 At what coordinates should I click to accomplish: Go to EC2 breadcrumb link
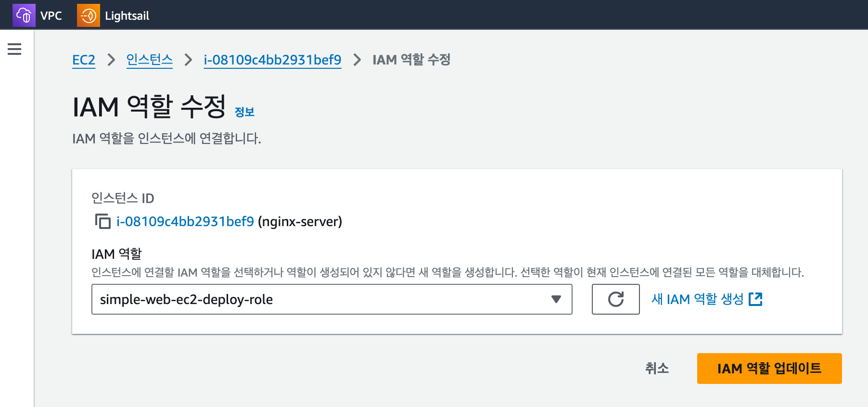point(84,60)
